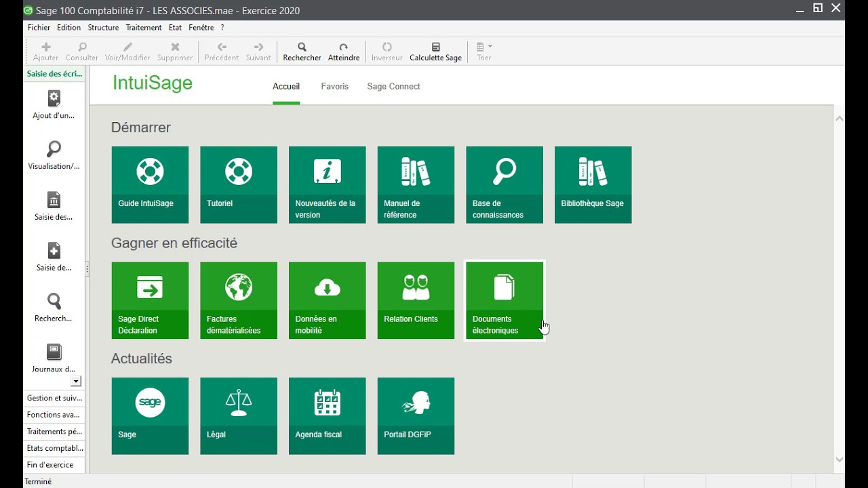Click the Ajout d'un... sidebar icon
Screen dimensions: 868x488
(x=54, y=105)
